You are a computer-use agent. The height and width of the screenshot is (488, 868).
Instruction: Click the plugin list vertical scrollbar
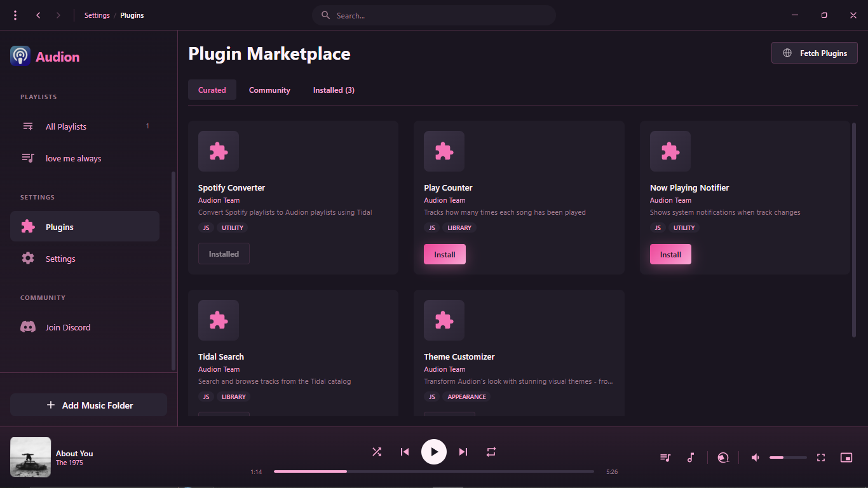point(853,230)
